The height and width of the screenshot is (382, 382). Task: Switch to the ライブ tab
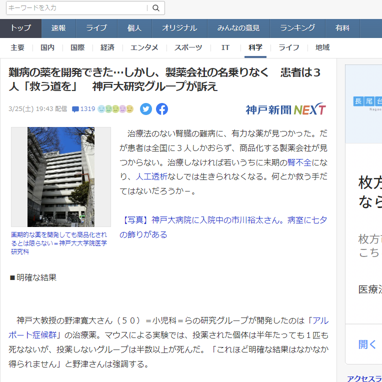click(97, 28)
